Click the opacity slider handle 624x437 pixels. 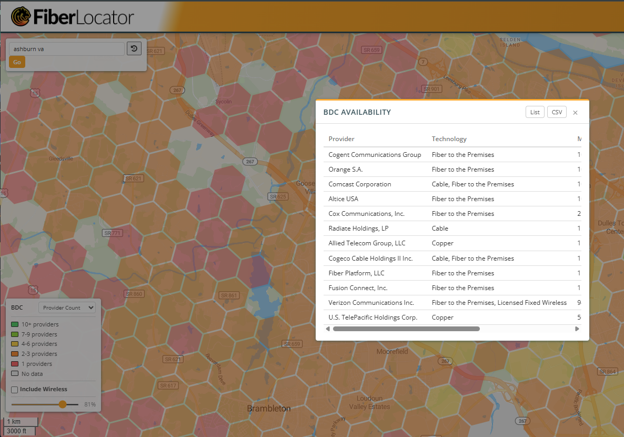pyautogui.click(x=62, y=404)
